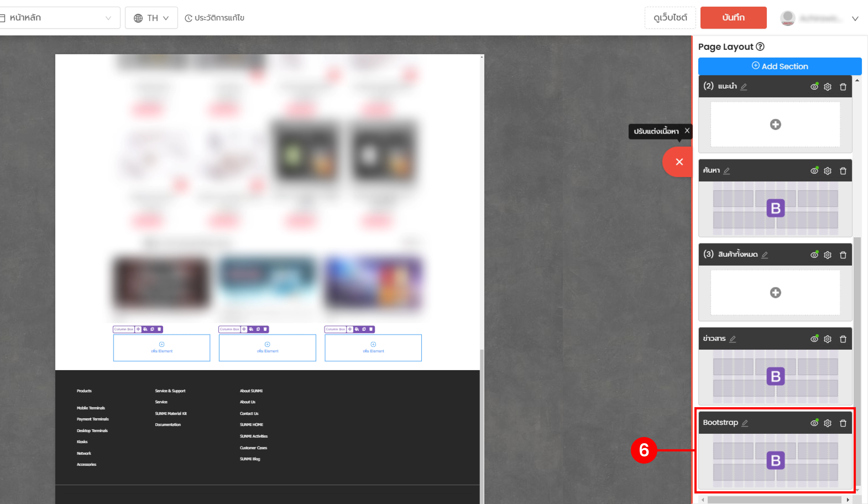This screenshot has height=504, width=868.
Task: Toggle visibility eye of (3) สินค้าทั้งหมด section
Action: [814, 255]
